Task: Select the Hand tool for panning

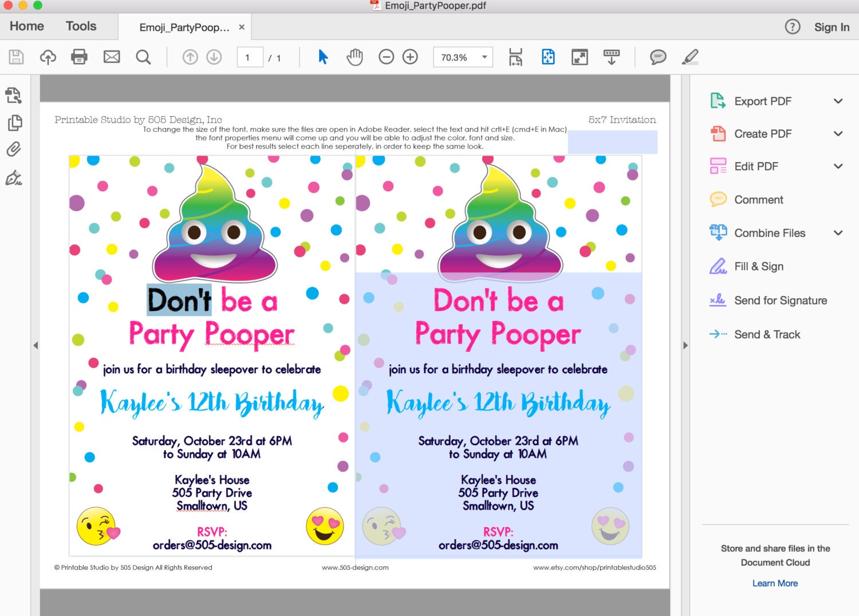Action: coord(354,57)
